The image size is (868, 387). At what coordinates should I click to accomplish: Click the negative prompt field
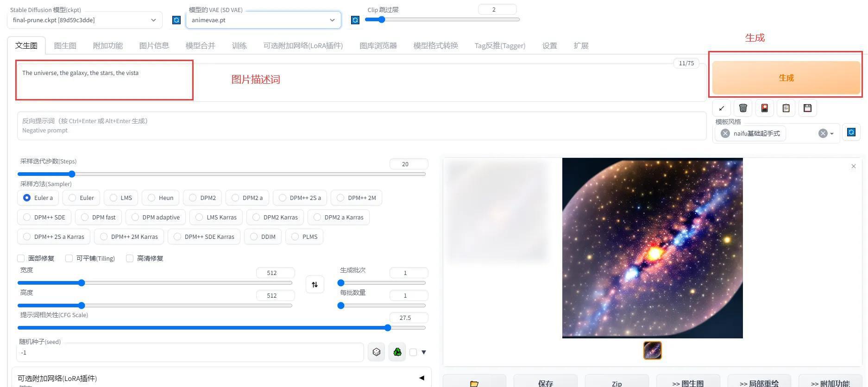coord(361,125)
